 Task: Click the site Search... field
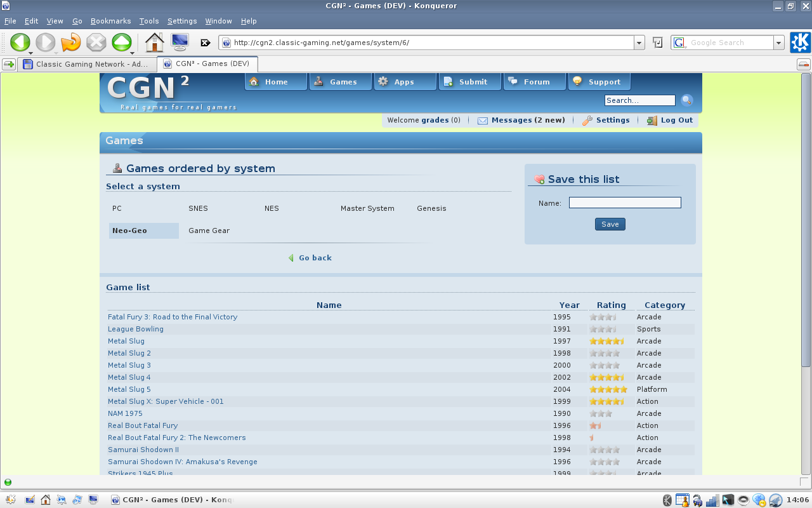point(640,100)
